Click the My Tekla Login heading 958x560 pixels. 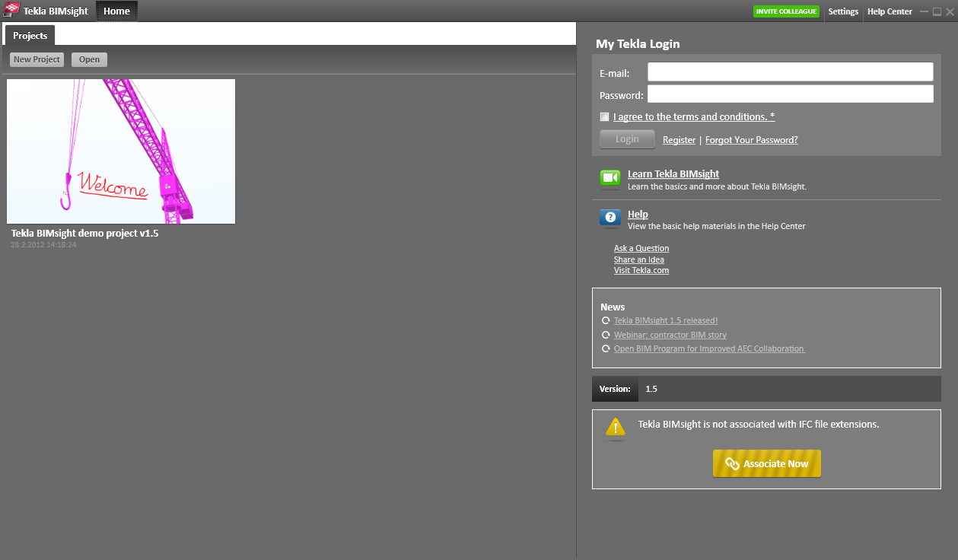point(638,44)
